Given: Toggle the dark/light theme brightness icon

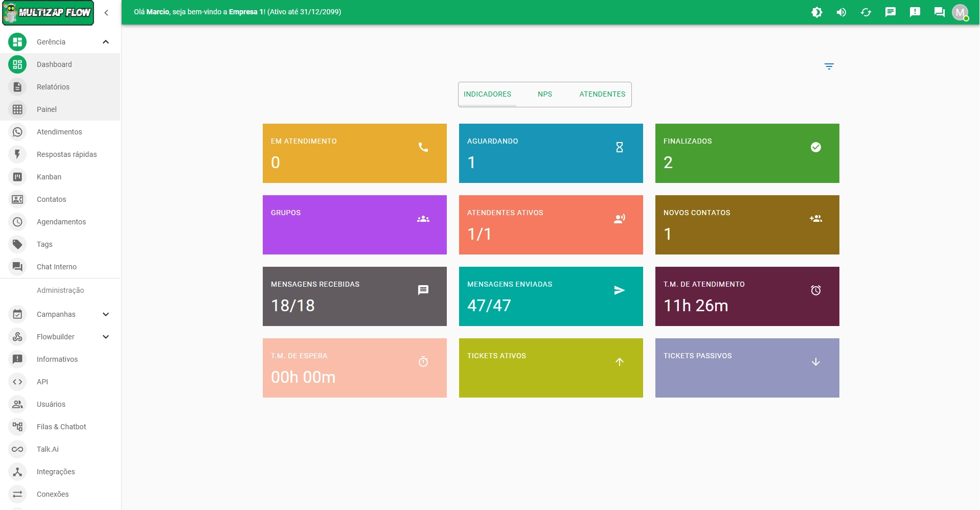Looking at the screenshot, I should tap(816, 12).
